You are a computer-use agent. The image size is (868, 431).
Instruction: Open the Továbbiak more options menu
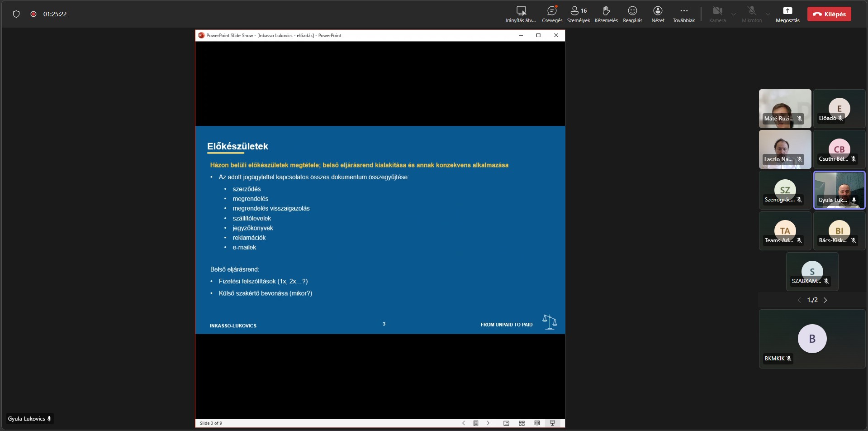point(683,14)
